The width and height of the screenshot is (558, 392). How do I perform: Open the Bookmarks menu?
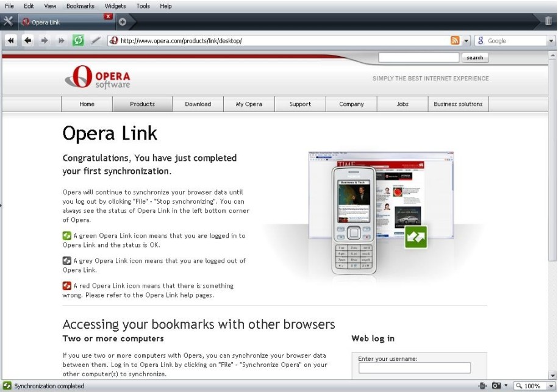point(80,5)
